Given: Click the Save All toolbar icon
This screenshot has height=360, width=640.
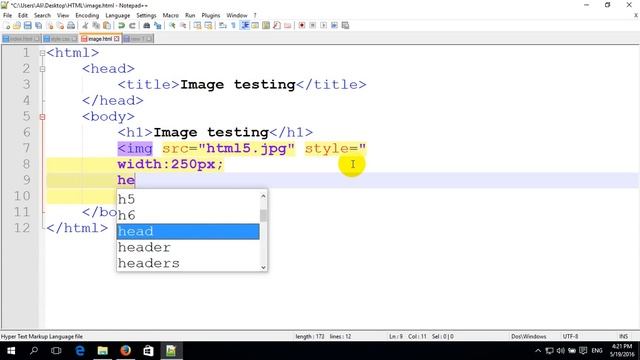Looking at the screenshot, I should (38, 25).
